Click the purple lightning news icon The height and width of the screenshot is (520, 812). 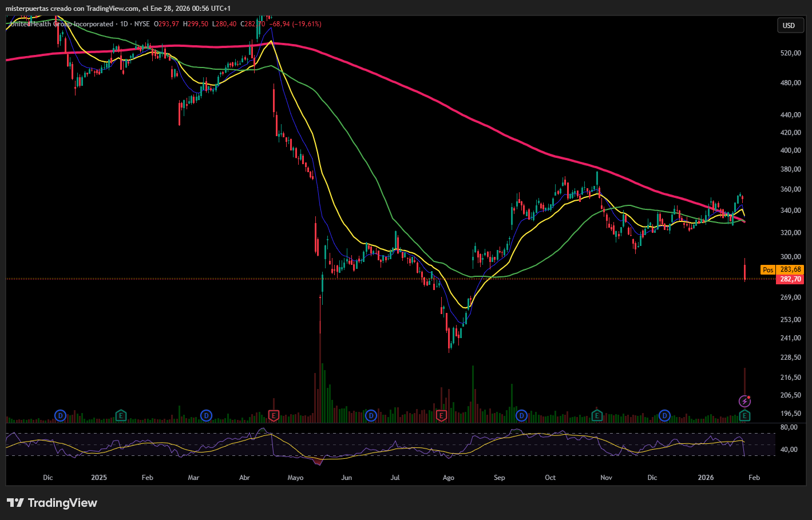(744, 402)
